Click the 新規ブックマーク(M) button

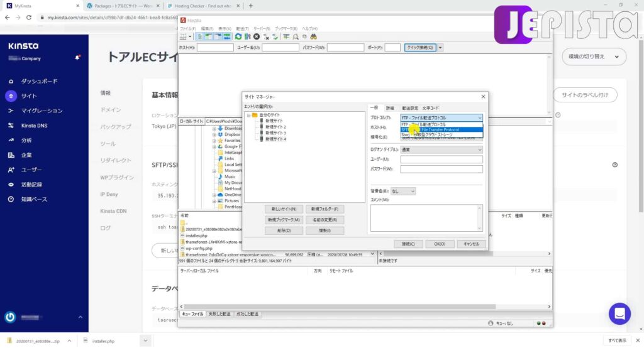click(x=284, y=220)
